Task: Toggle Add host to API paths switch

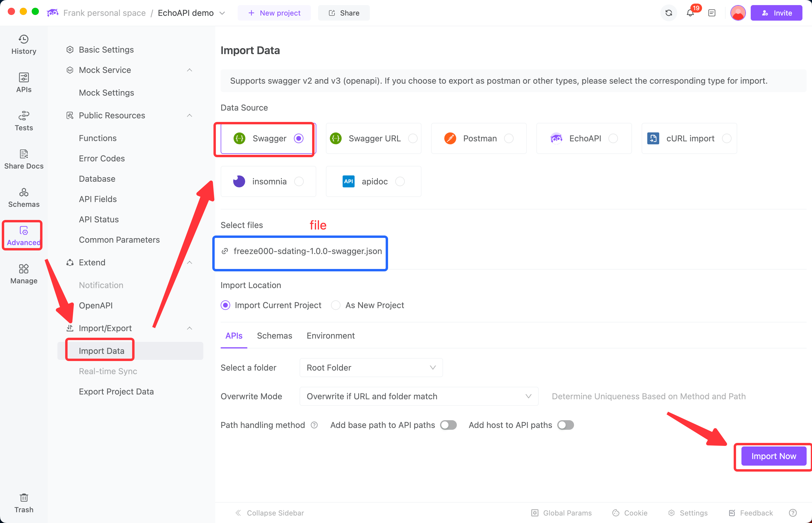Action: [x=565, y=425]
